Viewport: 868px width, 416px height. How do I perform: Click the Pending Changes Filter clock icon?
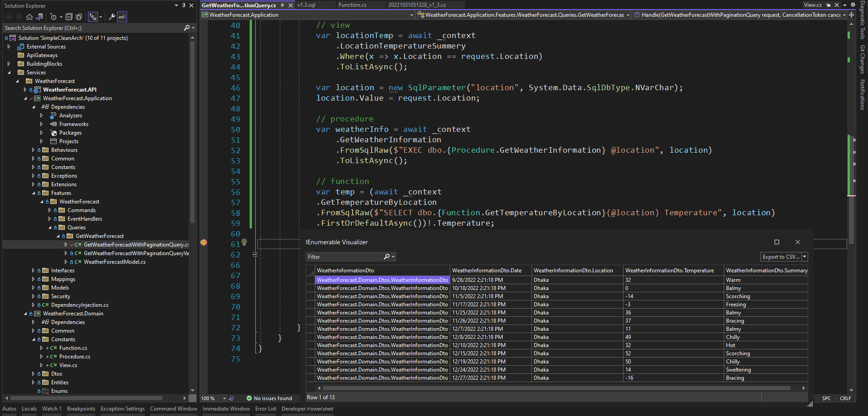(53, 17)
